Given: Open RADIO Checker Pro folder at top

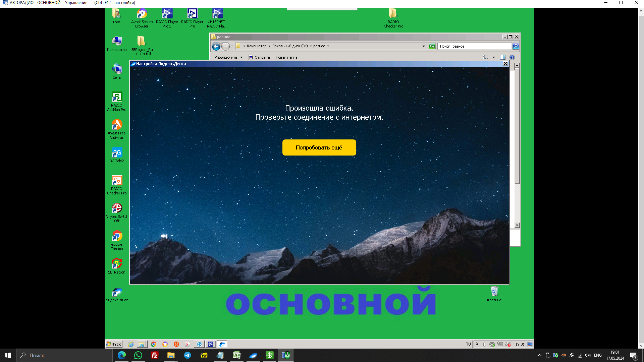Looking at the screenshot, I should [x=393, y=18].
